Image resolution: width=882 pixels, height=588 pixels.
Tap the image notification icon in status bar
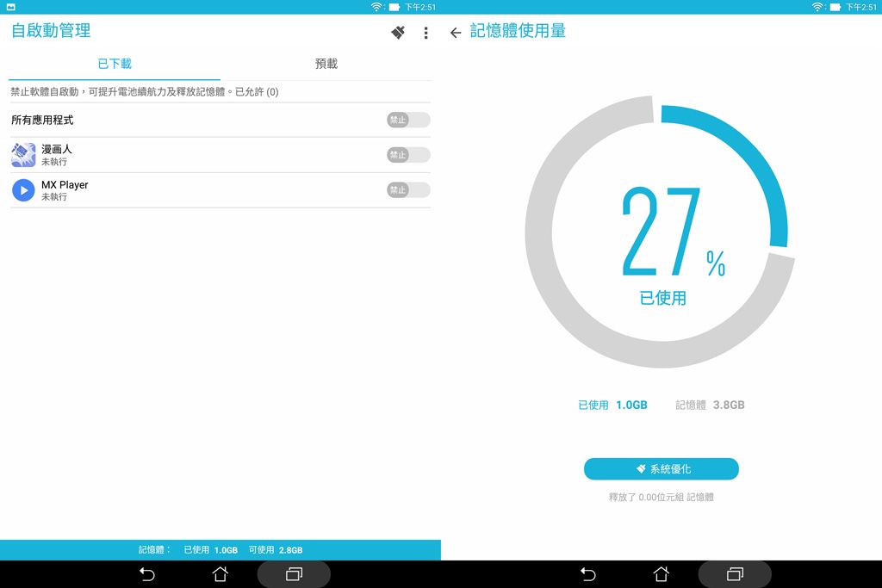(10, 7)
